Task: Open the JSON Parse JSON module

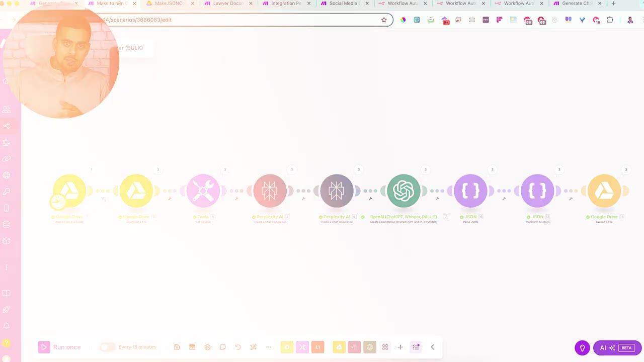Action: tap(470, 191)
